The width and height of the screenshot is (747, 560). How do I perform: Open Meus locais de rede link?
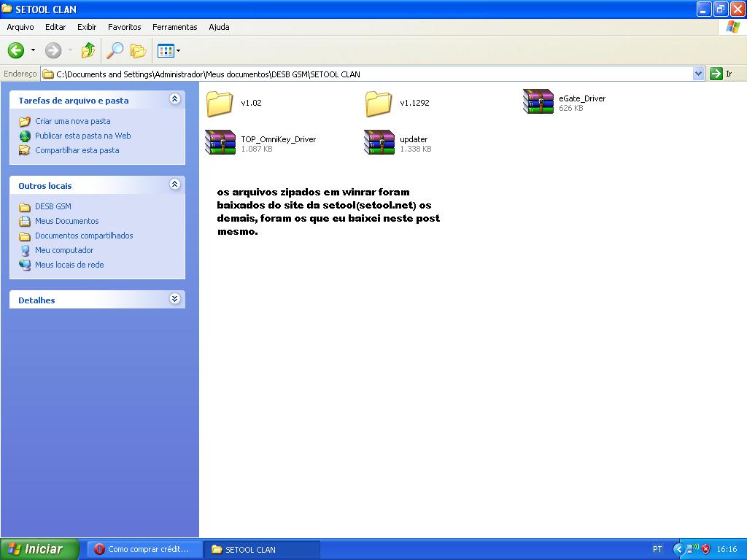[x=69, y=265]
